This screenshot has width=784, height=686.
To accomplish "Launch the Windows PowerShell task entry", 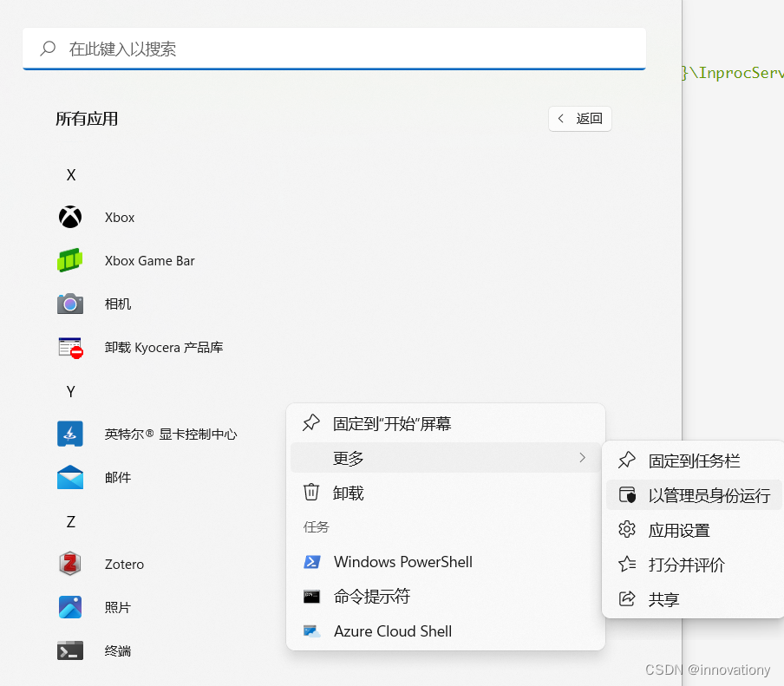I will pyautogui.click(x=446, y=562).
